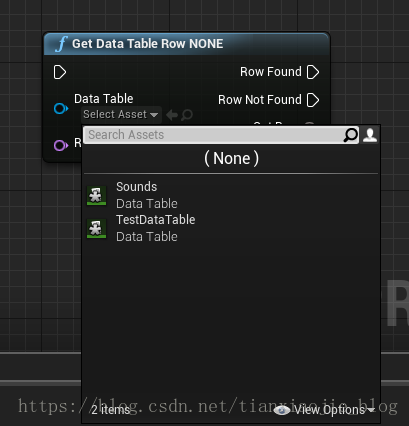Click the purple Row Name input pin
409x426 pixels.
tap(61, 145)
